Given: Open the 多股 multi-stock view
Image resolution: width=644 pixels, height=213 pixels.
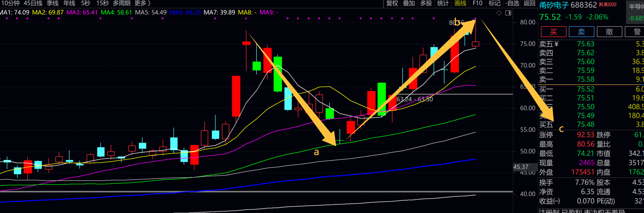Looking at the screenshot, I should tap(426, 3).
